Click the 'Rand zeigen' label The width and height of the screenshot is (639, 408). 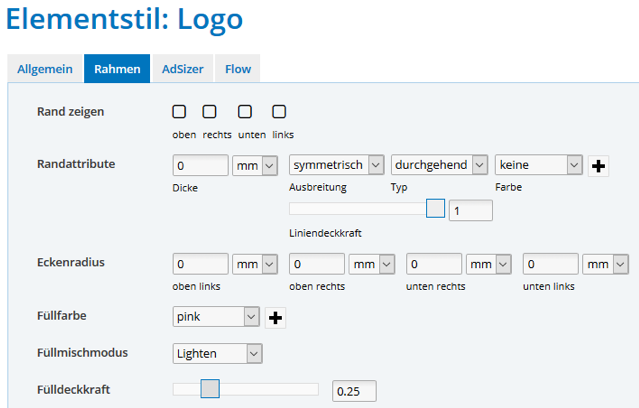tap(71, 112)
